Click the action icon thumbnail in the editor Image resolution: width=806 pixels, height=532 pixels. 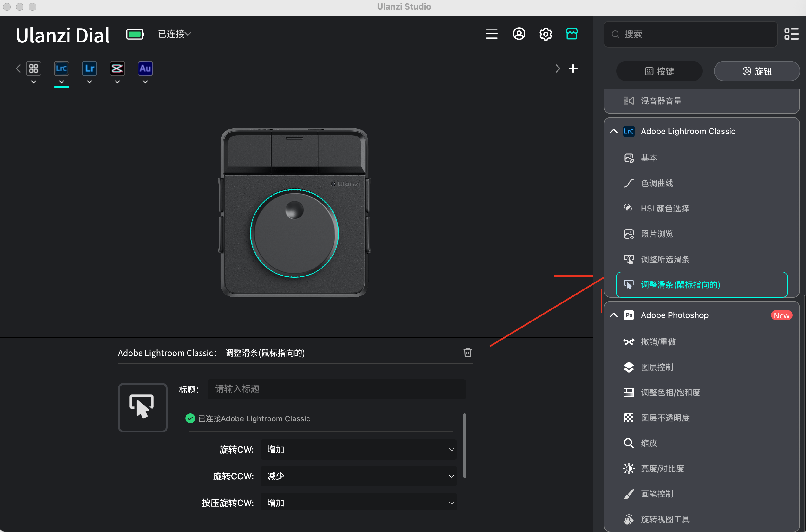(142, 407)
